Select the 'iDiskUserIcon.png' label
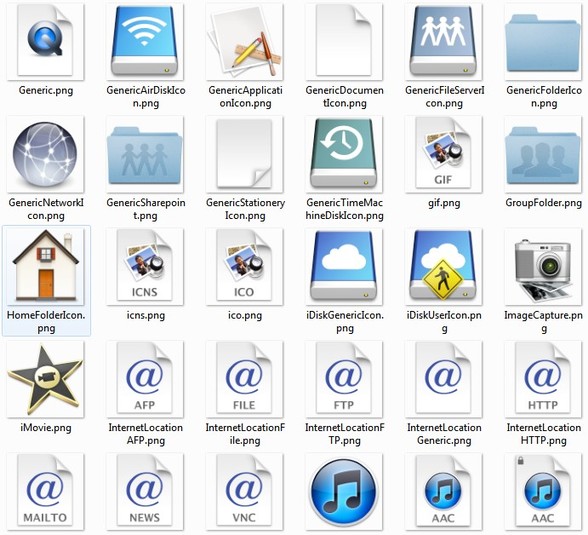Viewport: 588px width, 535px height. 444,322
